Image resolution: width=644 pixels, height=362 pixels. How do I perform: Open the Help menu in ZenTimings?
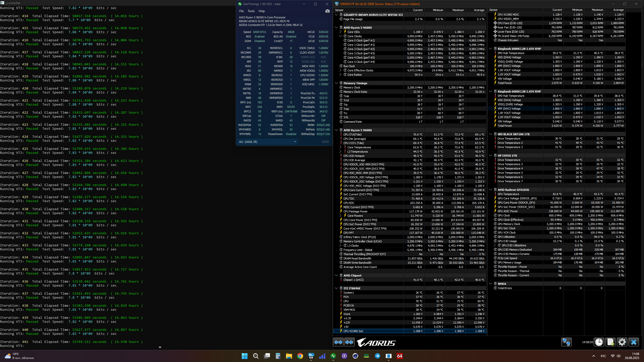click(261, 11)
